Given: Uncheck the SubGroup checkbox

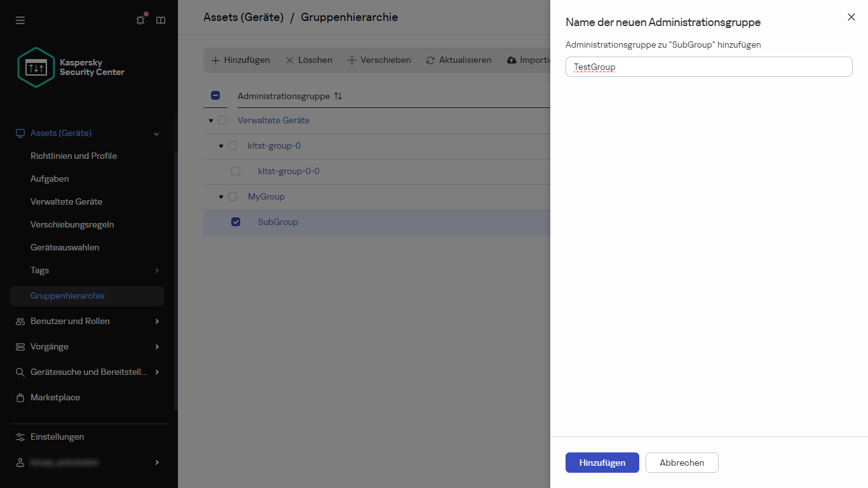Looking at the screenshot, I should click(x=236, y=222).
